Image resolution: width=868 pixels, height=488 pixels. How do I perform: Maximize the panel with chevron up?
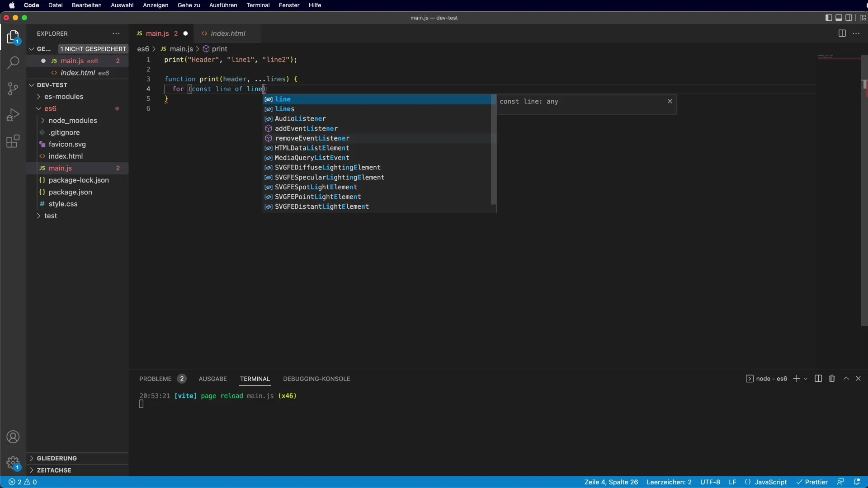(x=846, y=379)
